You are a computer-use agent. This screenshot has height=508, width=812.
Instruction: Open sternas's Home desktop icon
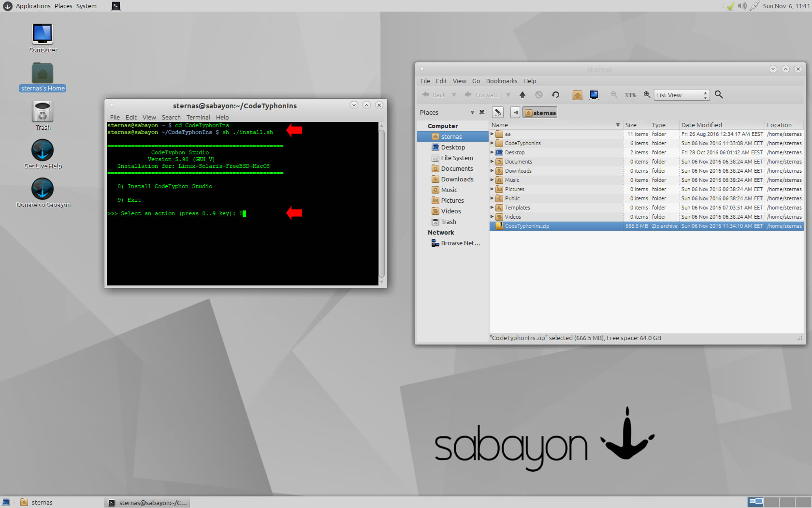[x=43, y=77]
